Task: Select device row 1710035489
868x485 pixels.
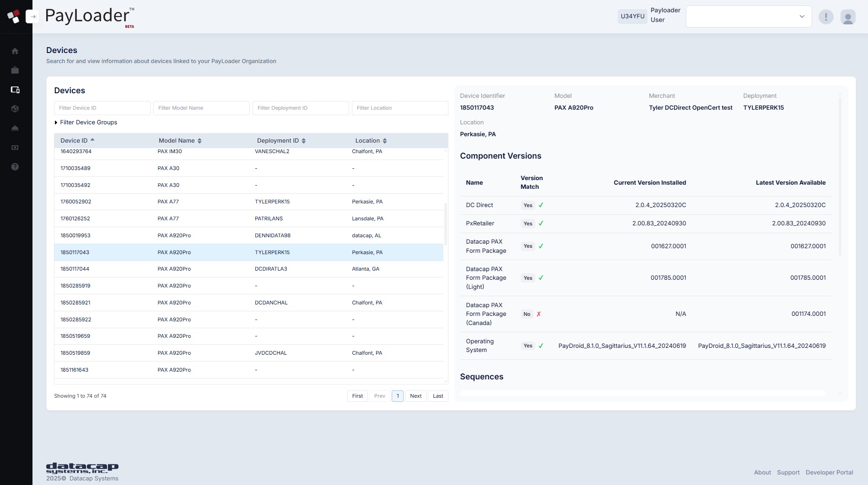Action: pos(248,168)
